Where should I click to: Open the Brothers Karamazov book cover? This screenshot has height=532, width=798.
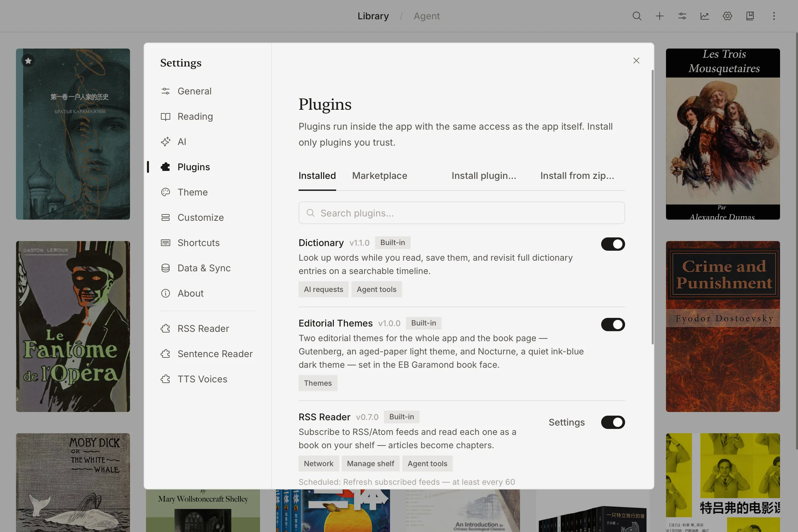[73, 134]
